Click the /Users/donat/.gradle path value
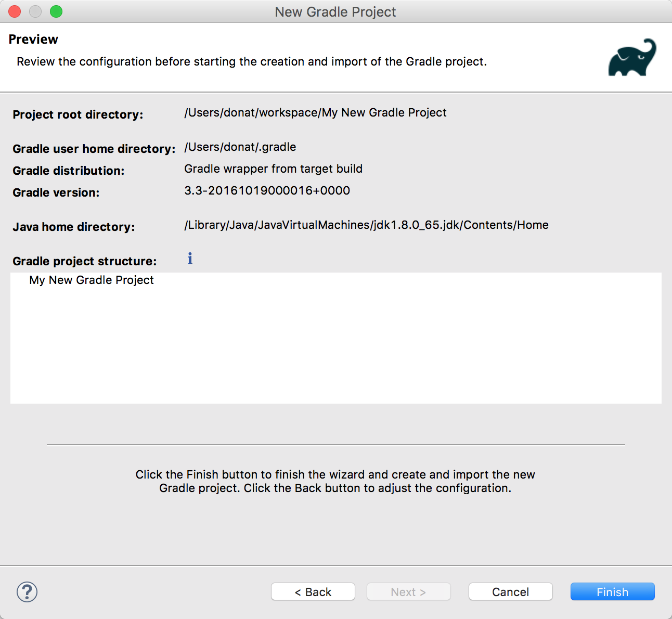672x619 pixels. click(x=240, y=147)
